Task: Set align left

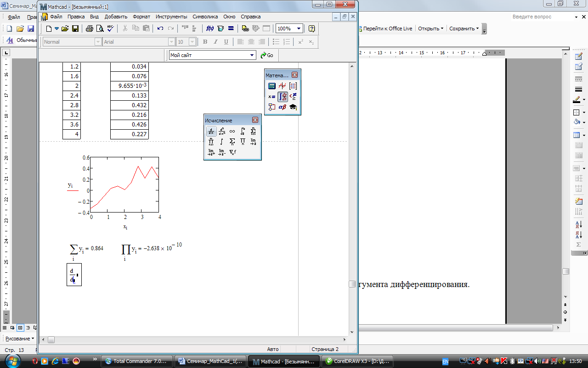Action: coord(241,42)
